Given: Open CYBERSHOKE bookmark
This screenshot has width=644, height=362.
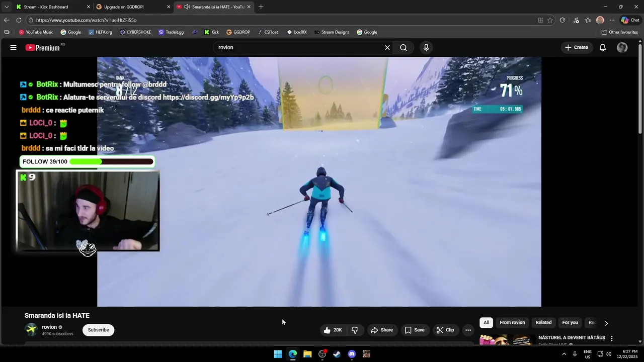Looking at the screenshot, I should (136, 32).
